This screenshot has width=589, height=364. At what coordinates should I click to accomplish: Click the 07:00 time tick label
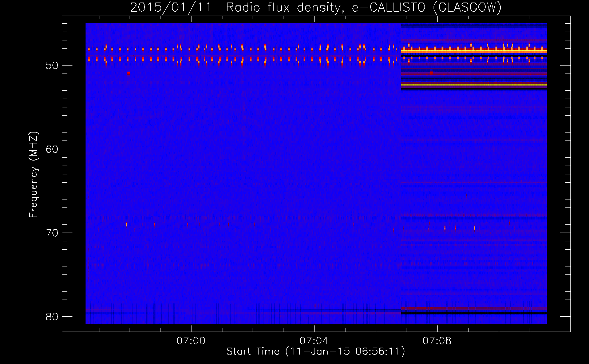point(191,341)
